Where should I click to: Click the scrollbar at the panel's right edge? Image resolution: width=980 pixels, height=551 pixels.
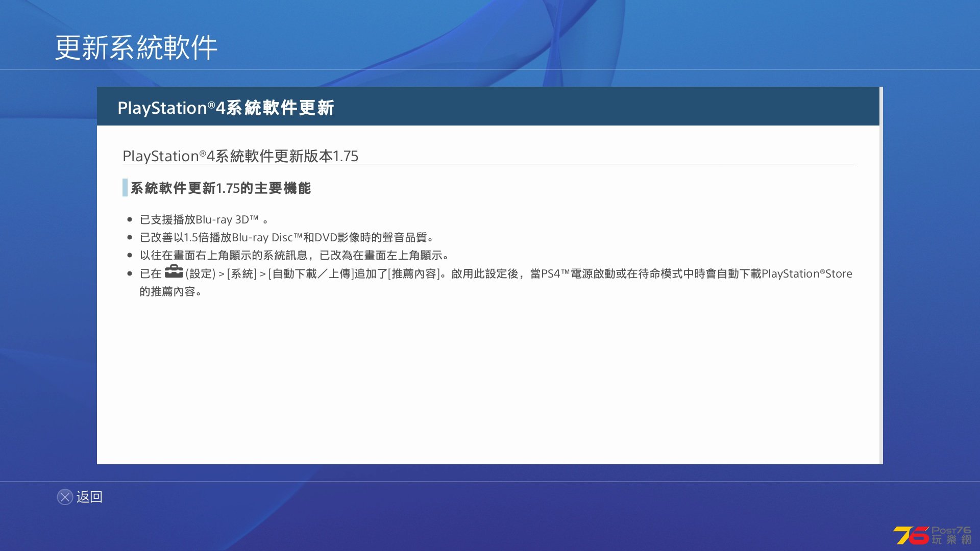[881, 275]
